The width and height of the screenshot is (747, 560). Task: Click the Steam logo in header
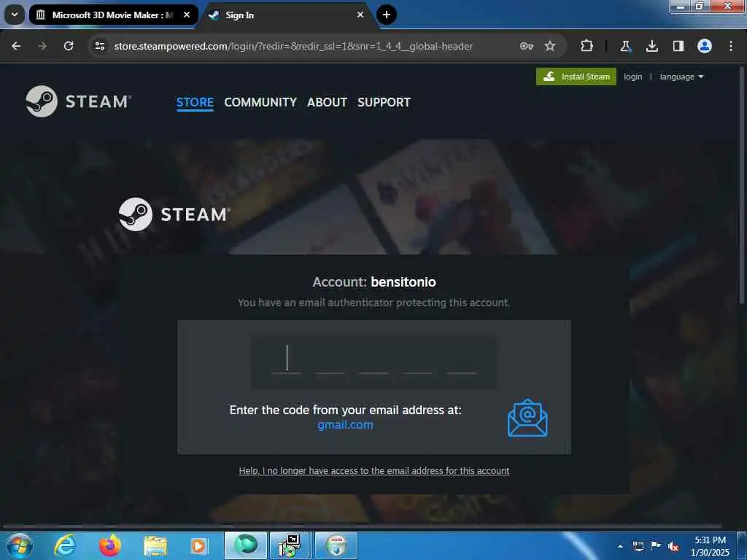tap(78, 101)
